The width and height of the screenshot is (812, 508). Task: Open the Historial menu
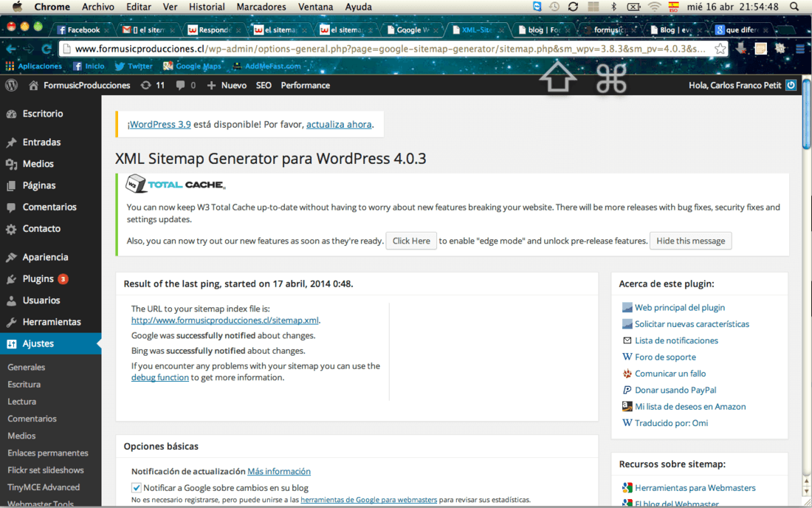[207, 7]
